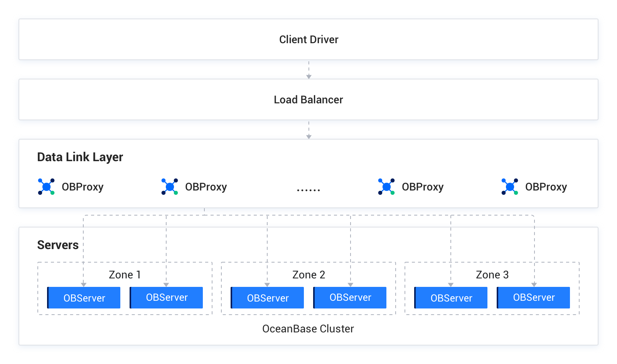Select the left OBServer box in Zone 1
Viewport: 617px width, 364px height.
tap(84, 298)
